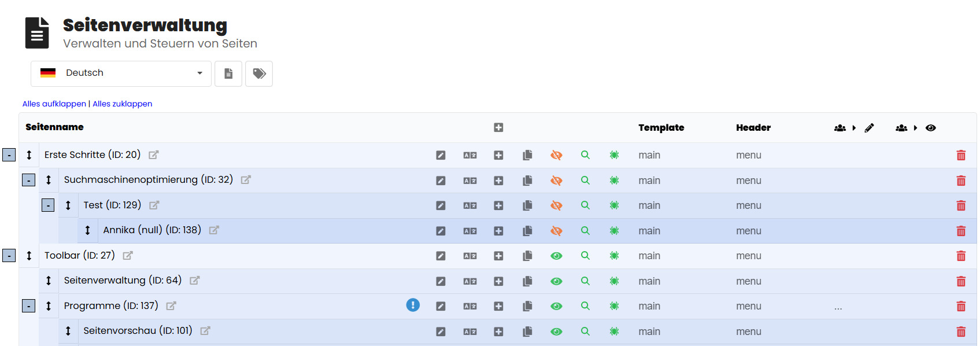Screen dimensions: 980x346
Task: Open the Deutsch language dropdown
Action: coord(121,73)
